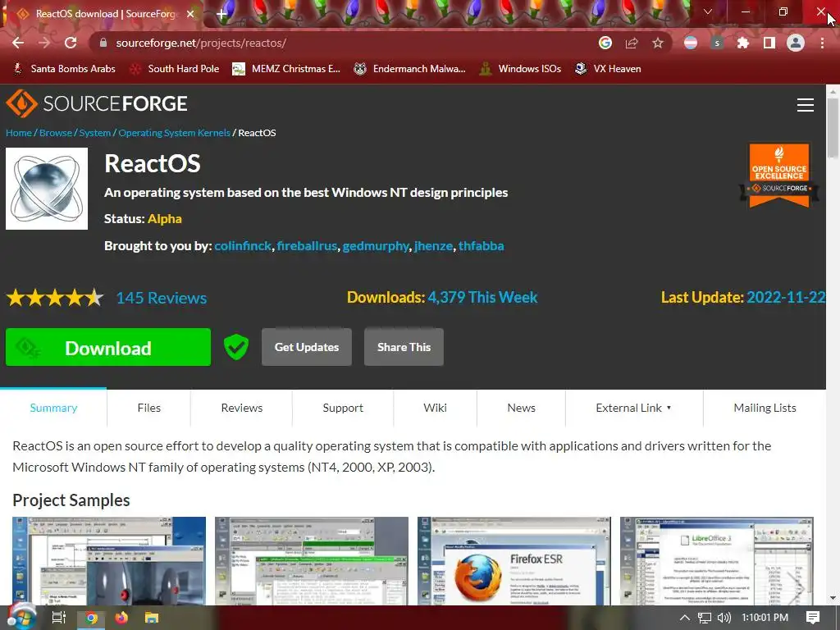Viewport: 840px width, 630px height.
Task: Switch to the Files tab
Action: click(149, 408)
